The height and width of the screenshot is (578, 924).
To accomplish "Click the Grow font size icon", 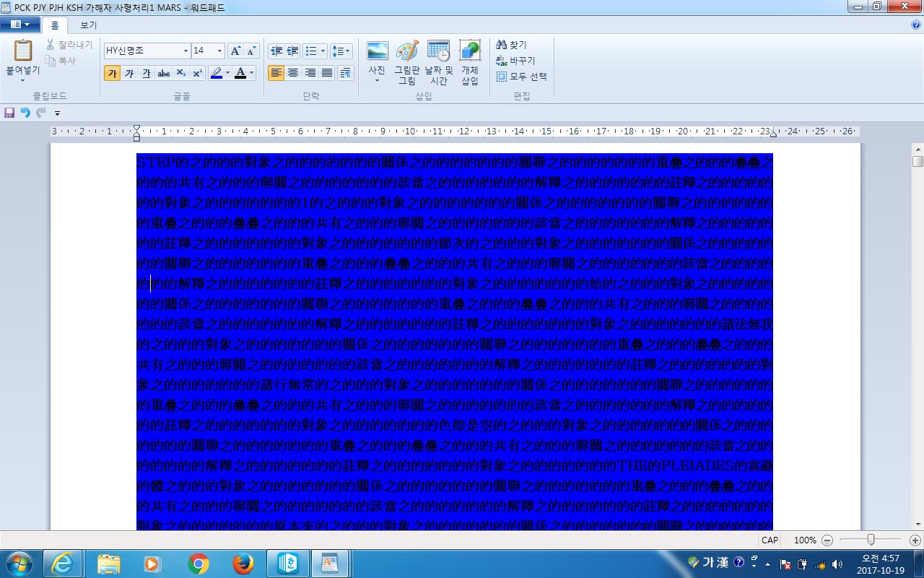I will click(235, 51).
